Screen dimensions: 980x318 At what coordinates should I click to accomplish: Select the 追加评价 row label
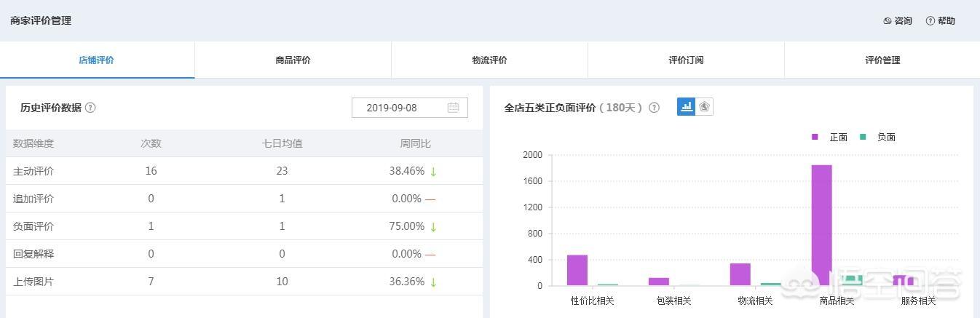33,199
